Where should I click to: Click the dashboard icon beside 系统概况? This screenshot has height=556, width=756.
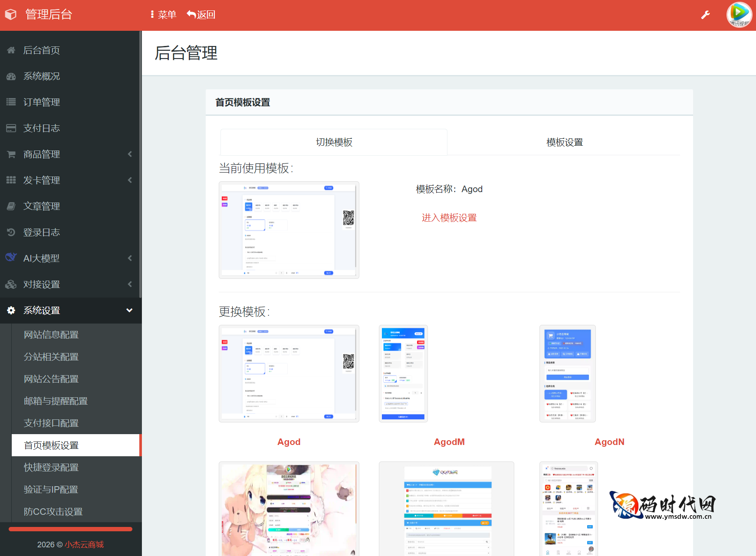(11, 76)
